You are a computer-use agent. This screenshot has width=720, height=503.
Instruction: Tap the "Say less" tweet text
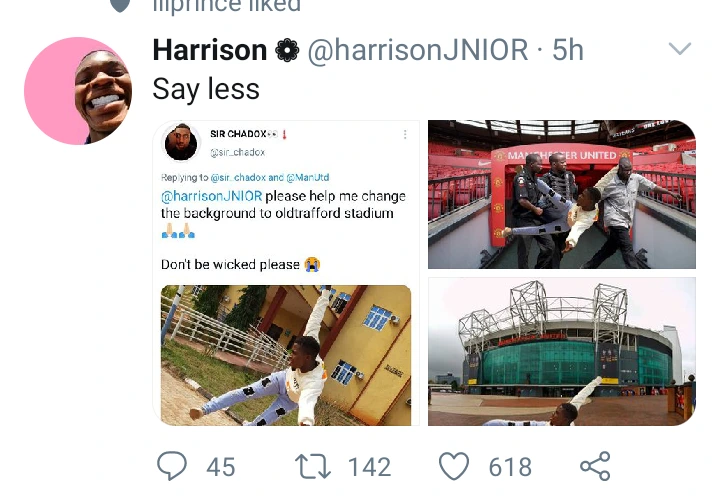tap(206, 89)
